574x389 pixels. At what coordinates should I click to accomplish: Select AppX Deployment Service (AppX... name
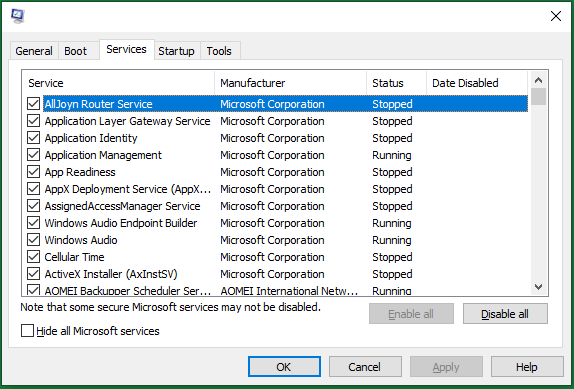click(x=128, y=189)
